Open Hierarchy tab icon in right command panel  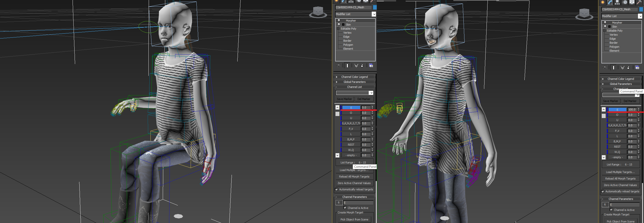[617, 2]
